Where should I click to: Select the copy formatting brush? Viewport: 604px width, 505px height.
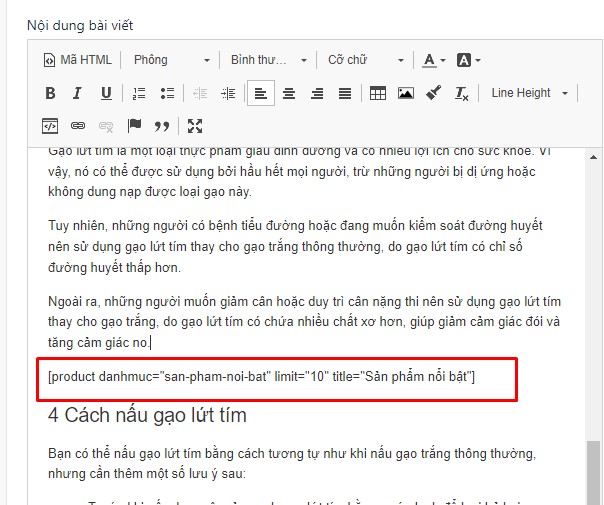[x=434, y=93]
